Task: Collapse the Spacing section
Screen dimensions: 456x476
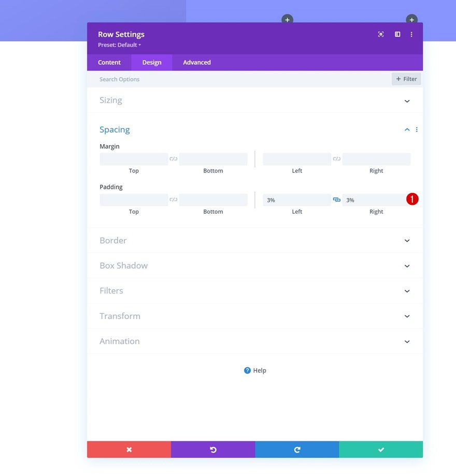Action: 407,130
